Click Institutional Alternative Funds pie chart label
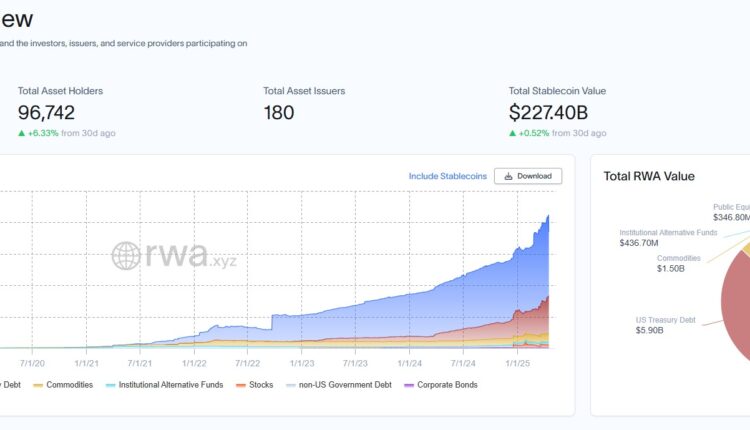The height and width of the screenshot is (430, 750). pyautogui.click(x=668, y=238)
